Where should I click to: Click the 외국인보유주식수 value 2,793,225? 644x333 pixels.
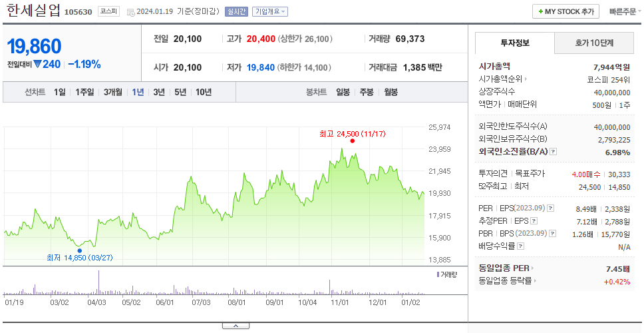pos(614,140)
